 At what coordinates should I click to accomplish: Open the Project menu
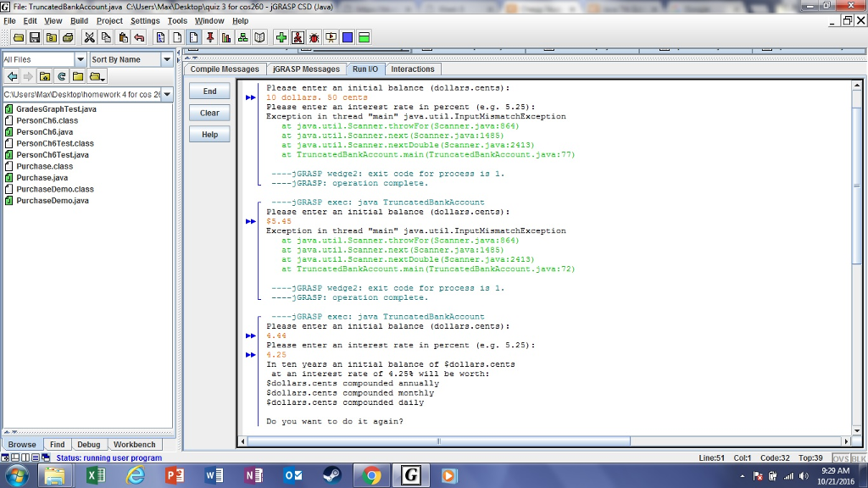[109, 21]
